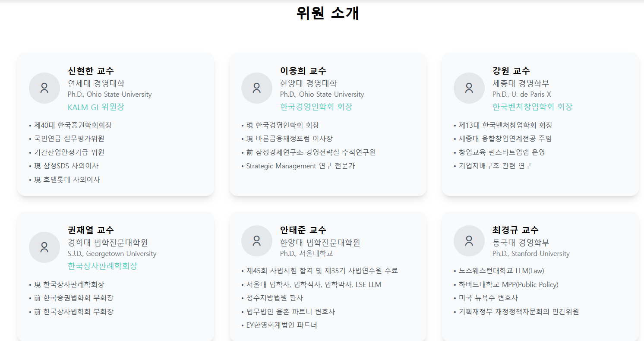Click the 위원 소개 page heading

pyautogui.click(x=328, y=13)
